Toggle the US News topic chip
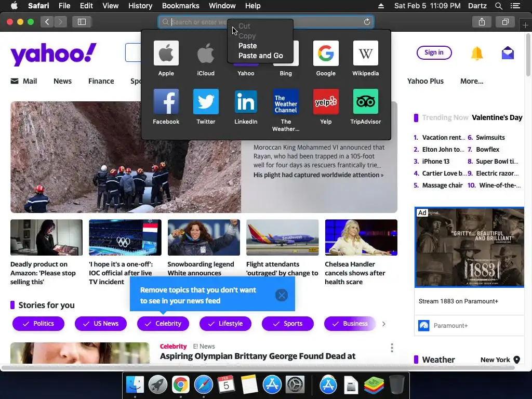 pyautogui.click(x=101, y=324)
